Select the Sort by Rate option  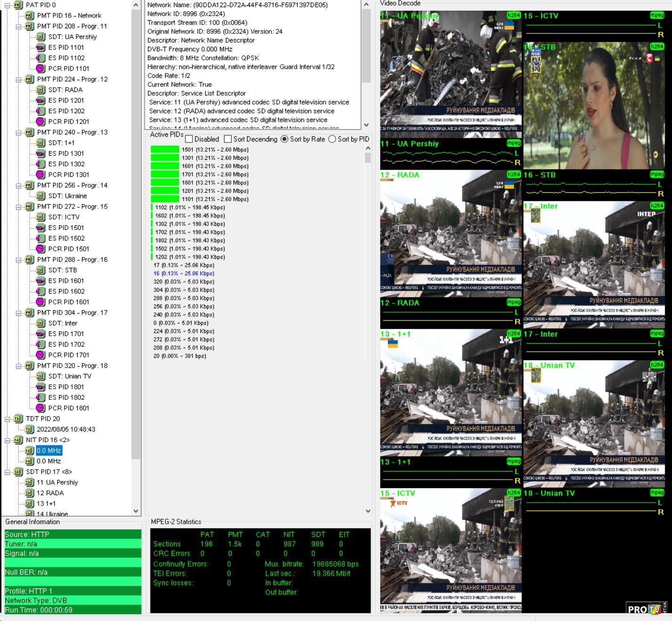284,139
